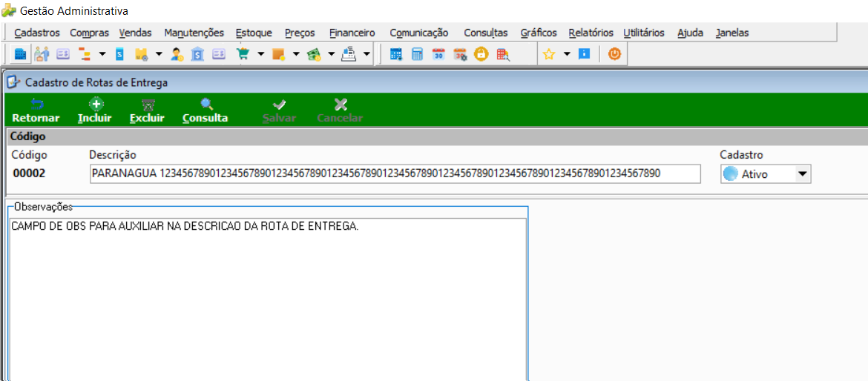868x381 pixels.
Task: Open the Preços menu
Action: pos(300,33)
